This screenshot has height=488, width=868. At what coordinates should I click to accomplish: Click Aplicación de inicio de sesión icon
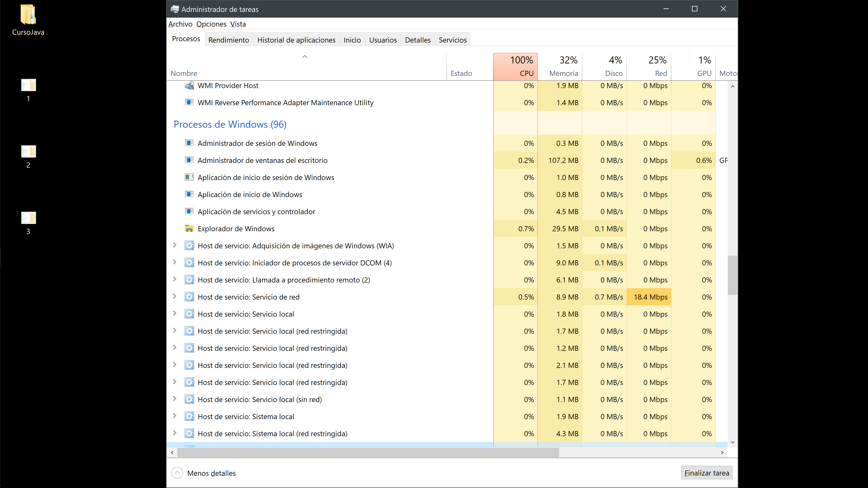click(189, 178)
